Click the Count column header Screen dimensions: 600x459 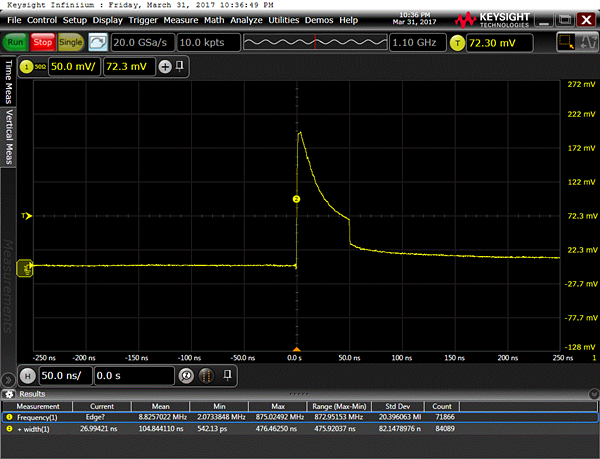(x=442, y=406)
